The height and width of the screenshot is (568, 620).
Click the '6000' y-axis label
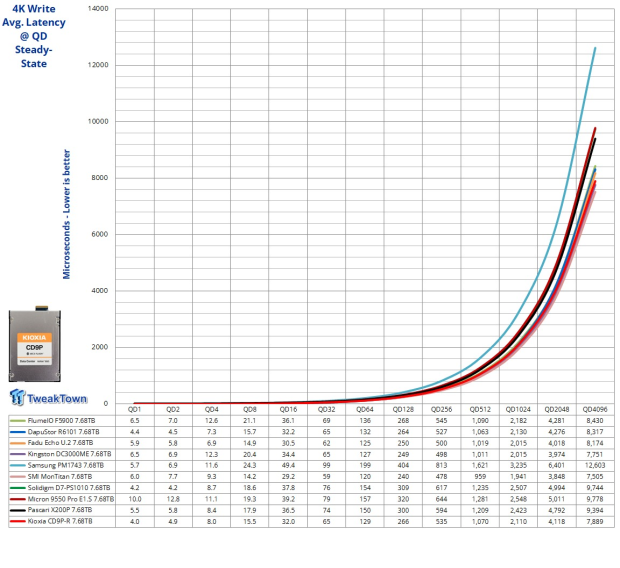(x=100, y=234)
